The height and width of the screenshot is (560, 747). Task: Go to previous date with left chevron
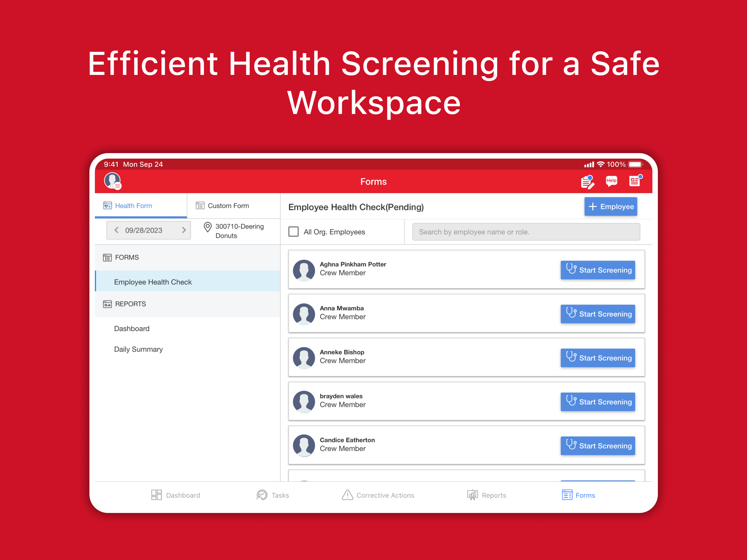point(116,230)
